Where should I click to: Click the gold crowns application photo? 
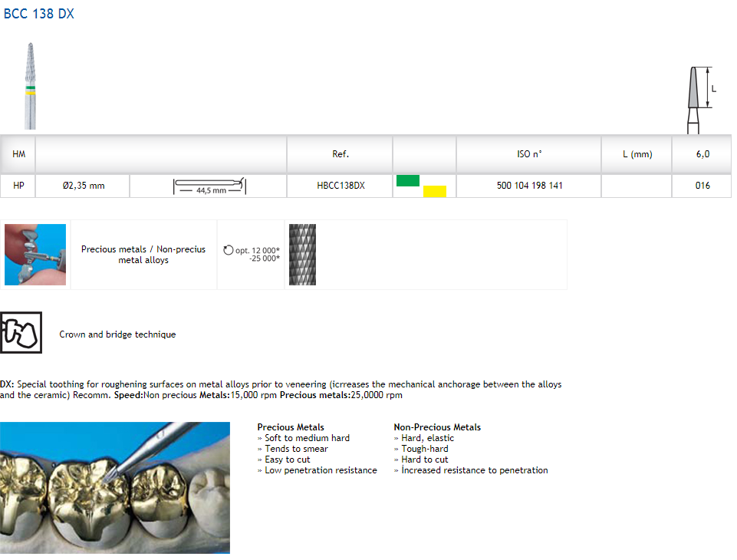coord(115,487)
